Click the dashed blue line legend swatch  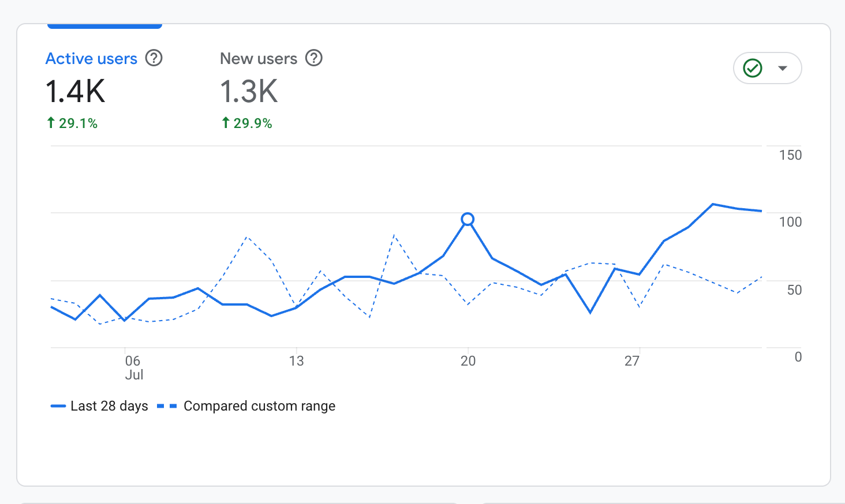tap(167, 407)
